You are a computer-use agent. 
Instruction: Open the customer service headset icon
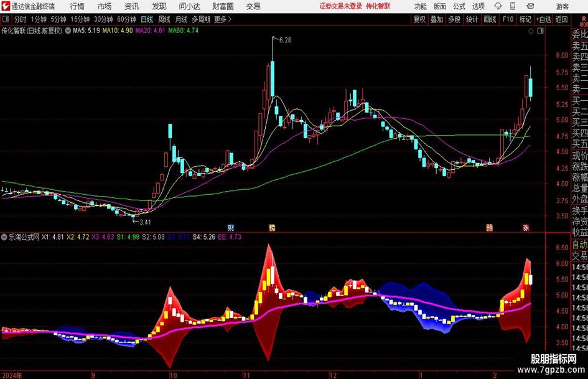point(498,6)
